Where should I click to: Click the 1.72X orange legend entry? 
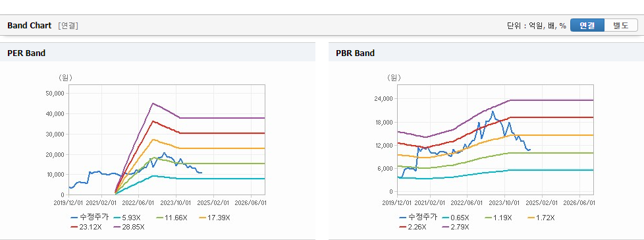[541, 218]
